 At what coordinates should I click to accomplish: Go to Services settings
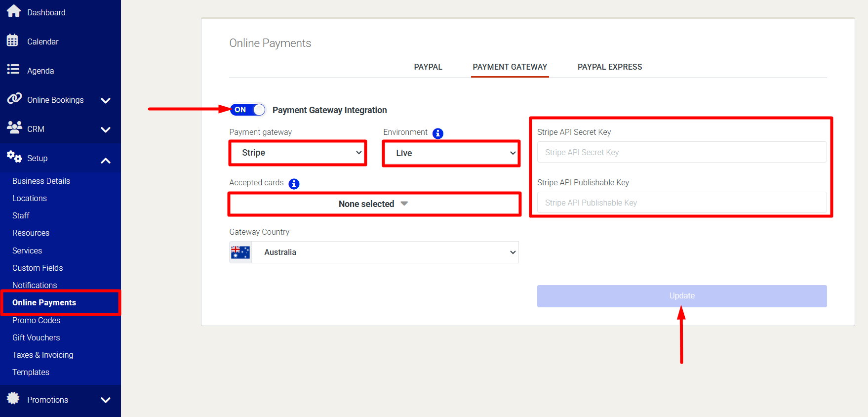27,250
